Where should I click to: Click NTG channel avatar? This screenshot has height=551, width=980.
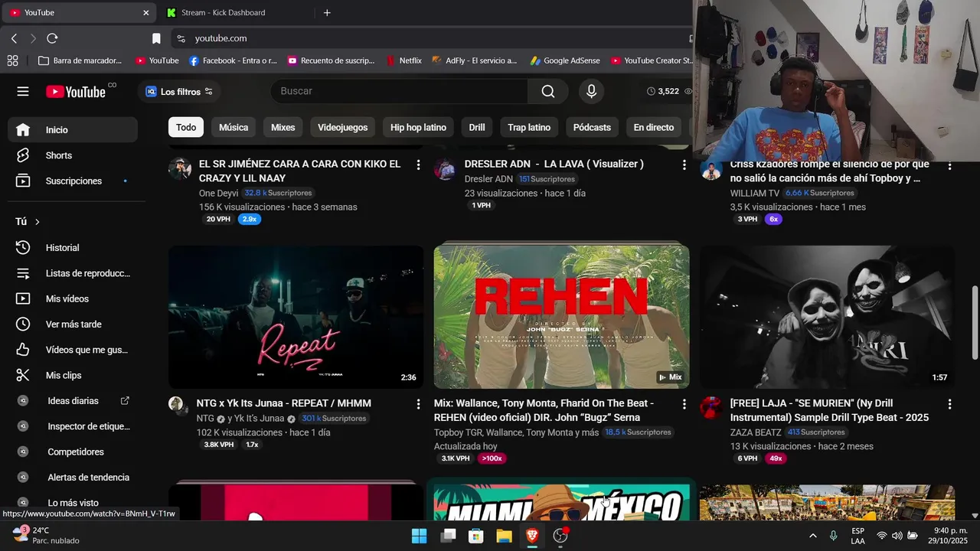click(176, 405)
